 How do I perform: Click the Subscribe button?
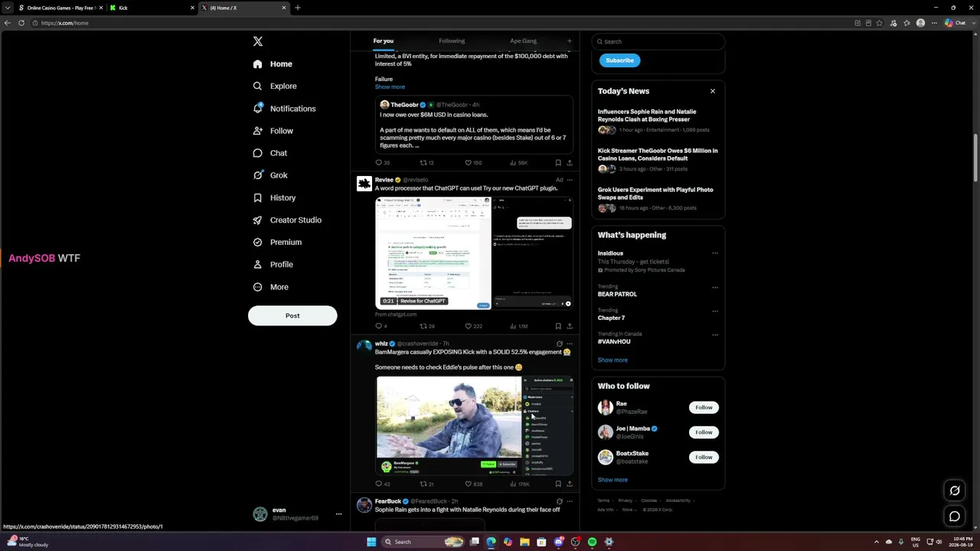(619, 60)
